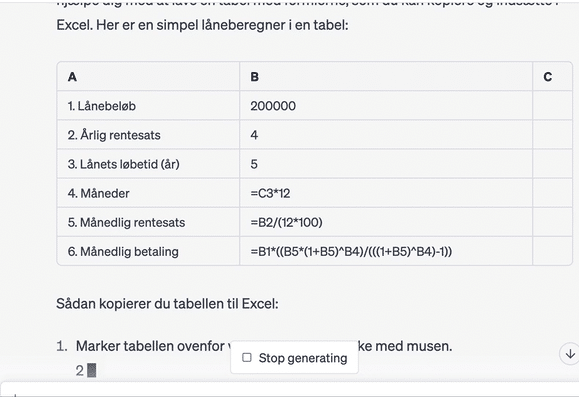
Task: Click column header B
Action: point(254,77)
